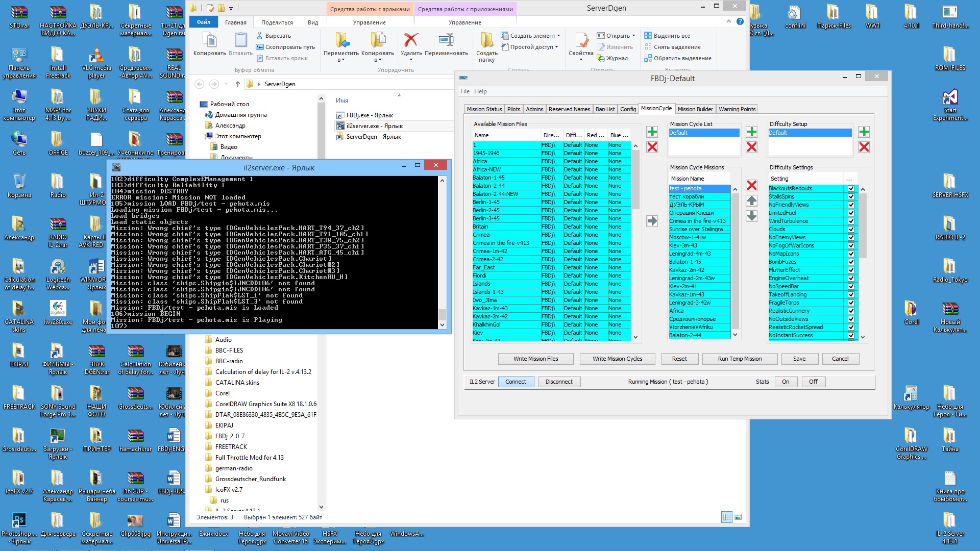Click Difficulty Settings scrollbar track

pos(863,296)
